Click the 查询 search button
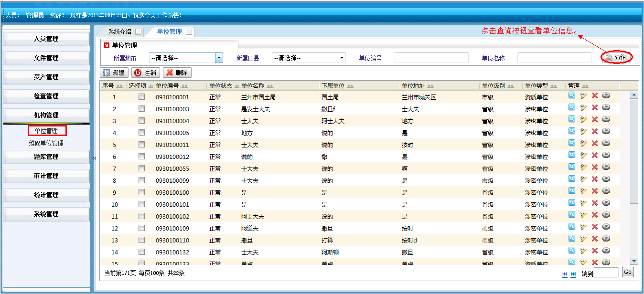Image resolution: width=644 pixels, height=294 pixels. [616, 57]
